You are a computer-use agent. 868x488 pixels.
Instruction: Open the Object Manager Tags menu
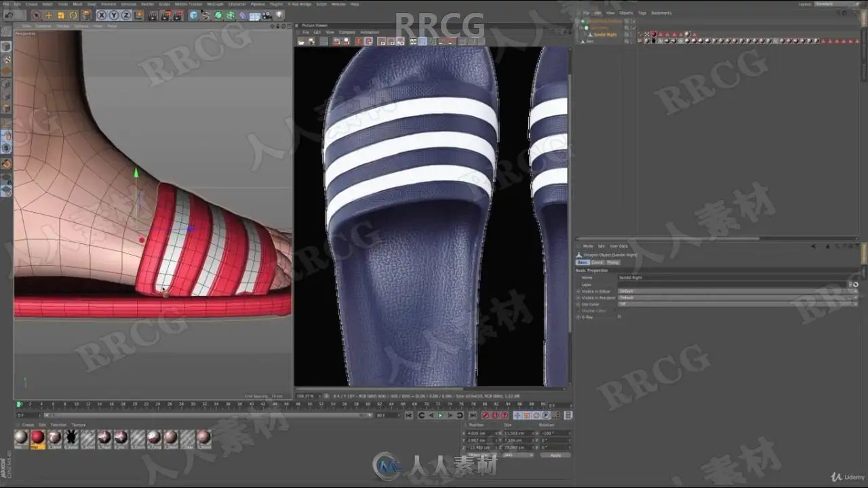642,13
